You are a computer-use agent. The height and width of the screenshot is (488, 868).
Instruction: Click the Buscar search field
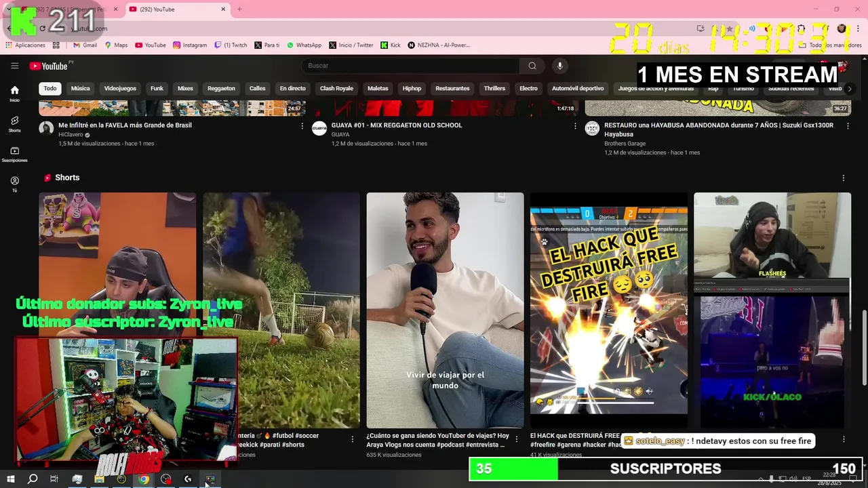pyautogui.click(x=410, y=66)
